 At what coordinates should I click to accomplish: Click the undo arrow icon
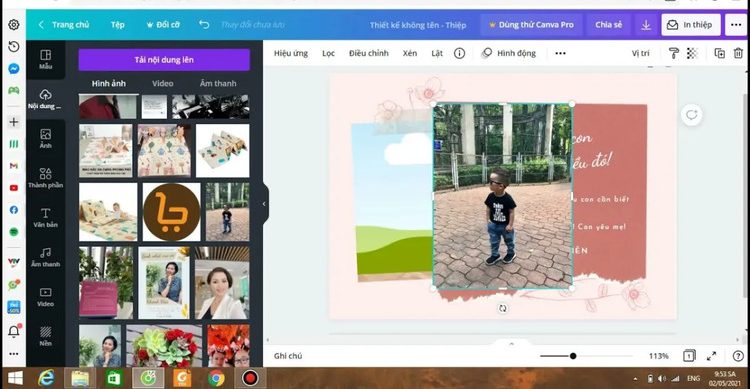(204, 24)
